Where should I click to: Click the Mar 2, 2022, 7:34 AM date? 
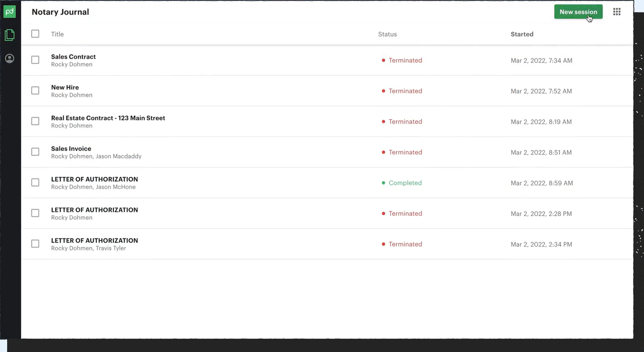(x=541, y=60)
